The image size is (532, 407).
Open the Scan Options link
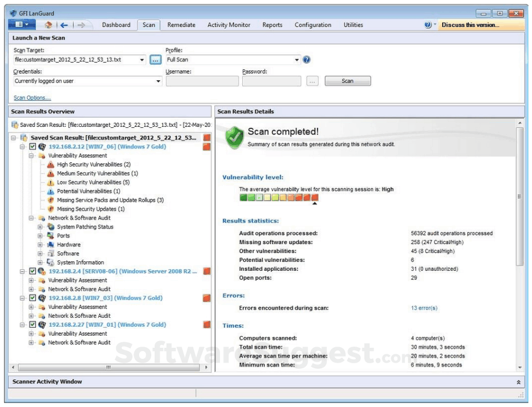32,98
